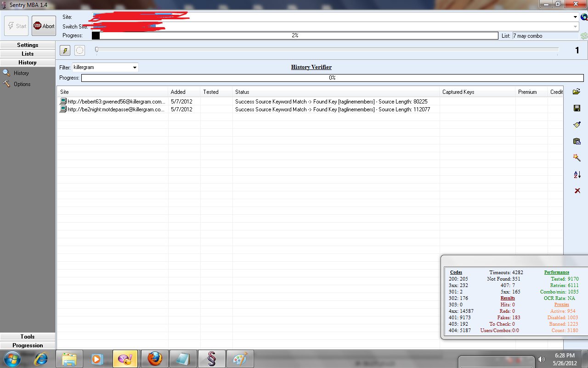The width and height of the screenshot is (588, 368).
Task: Click computer icon of be2night row
Action: (63, 109)
